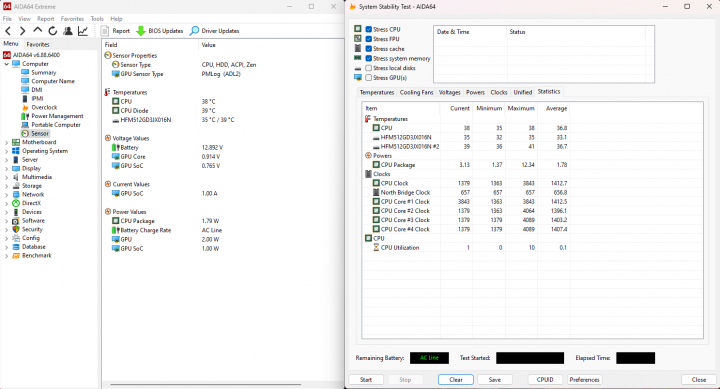
Task: Expand the Server tree node
Action: pos(6,160)
